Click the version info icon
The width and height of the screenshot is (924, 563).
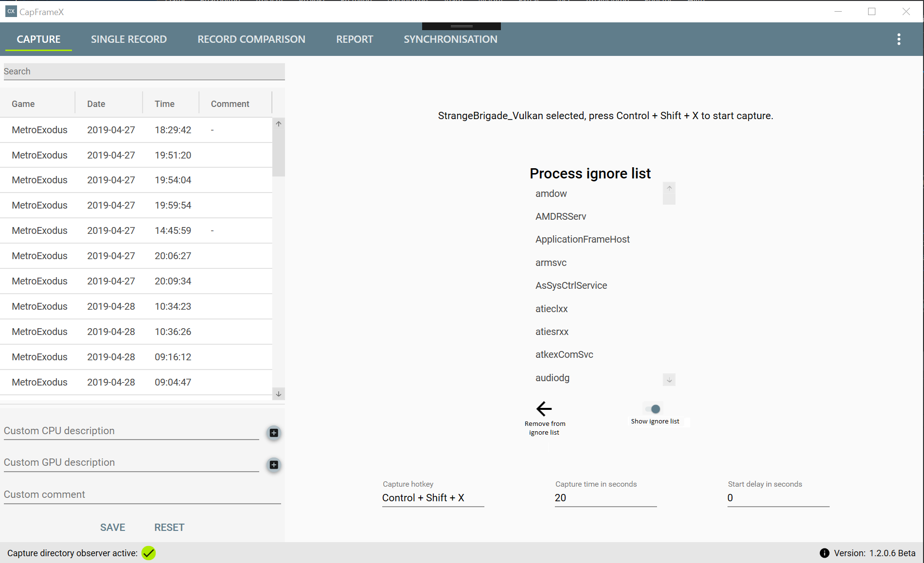pos(824,553)
